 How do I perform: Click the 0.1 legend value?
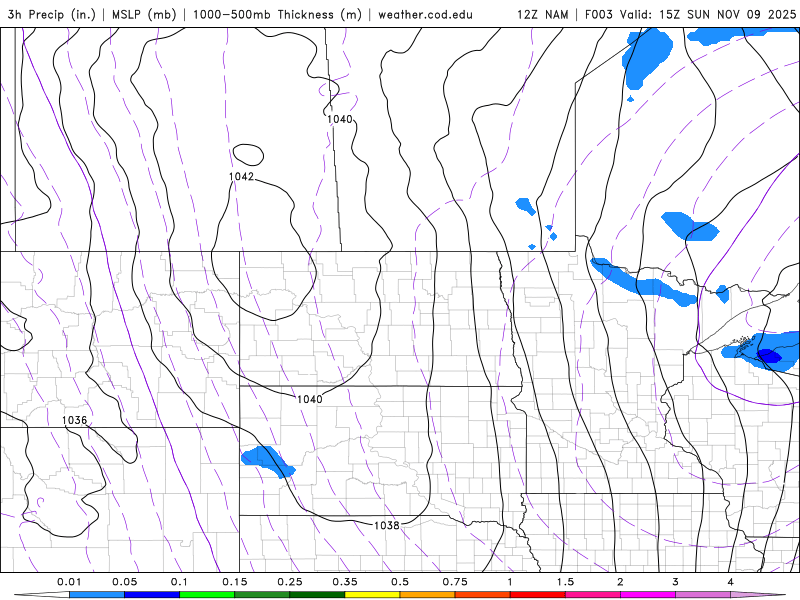179,582
